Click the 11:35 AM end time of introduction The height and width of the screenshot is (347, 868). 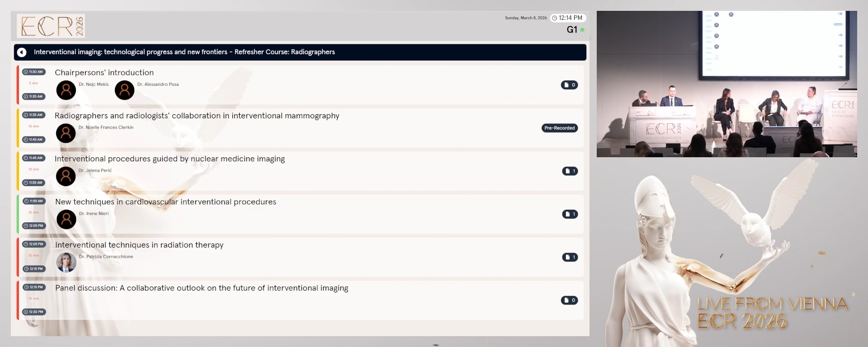tap(33, 97)
